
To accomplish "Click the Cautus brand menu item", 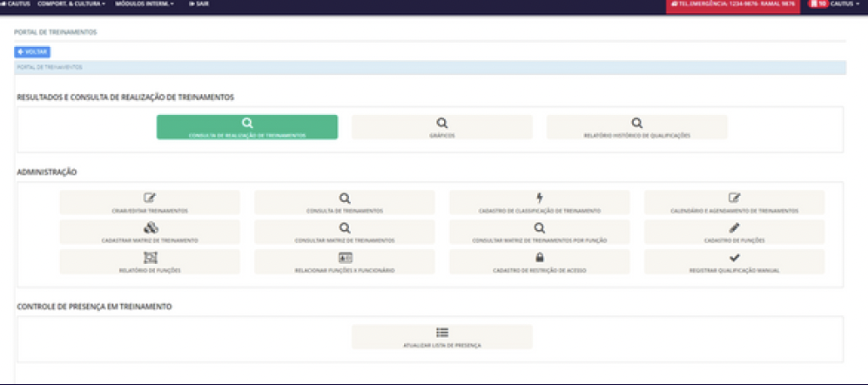I will point(16,4).
